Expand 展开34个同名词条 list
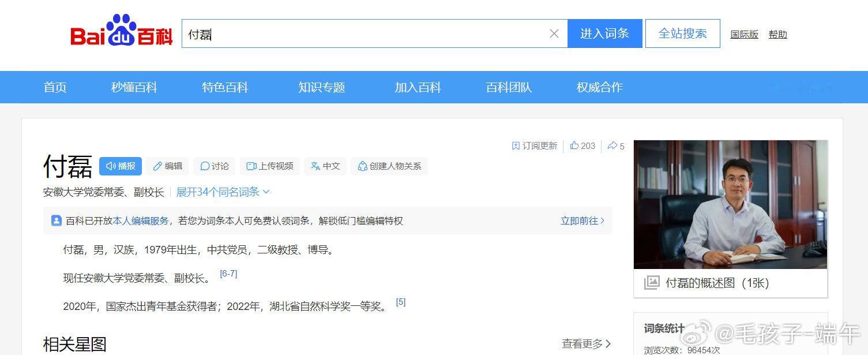Viewport: 868px width, 355px height. tap(223, 192)
